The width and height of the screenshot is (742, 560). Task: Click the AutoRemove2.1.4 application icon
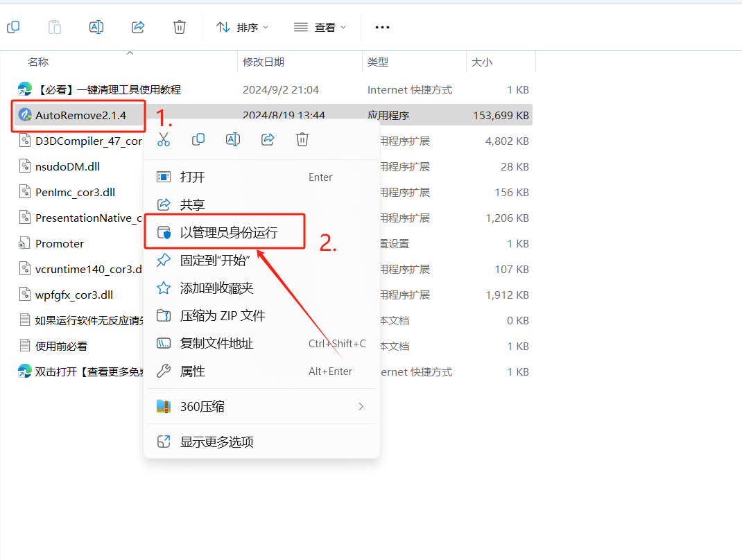click(25, 115)
